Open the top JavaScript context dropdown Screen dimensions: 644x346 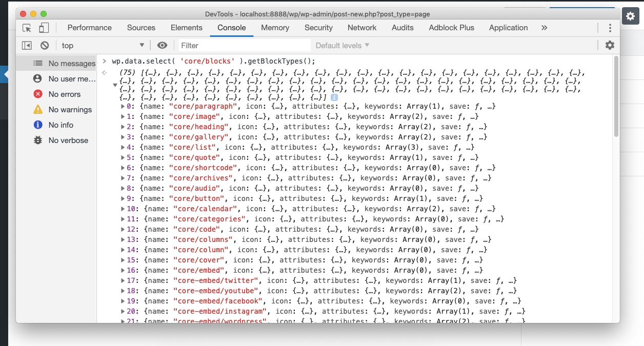point(103,46)
